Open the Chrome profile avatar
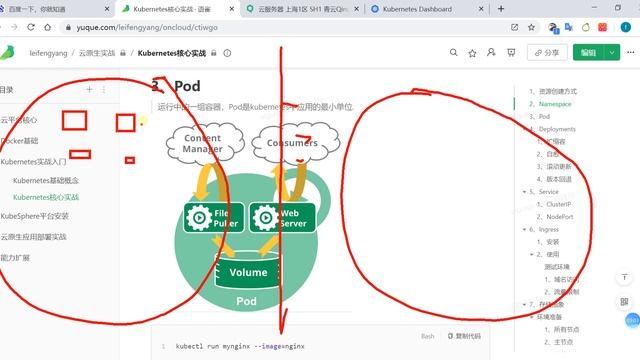 point(625,27)
